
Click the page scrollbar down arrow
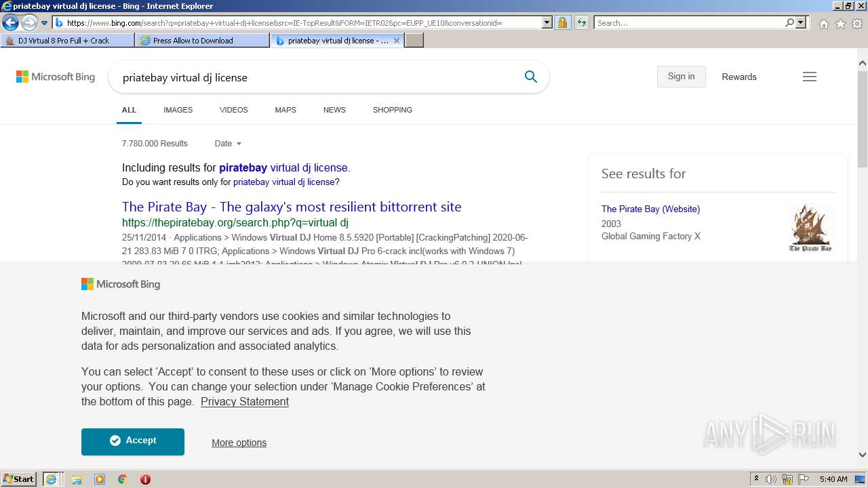(863, 455)
